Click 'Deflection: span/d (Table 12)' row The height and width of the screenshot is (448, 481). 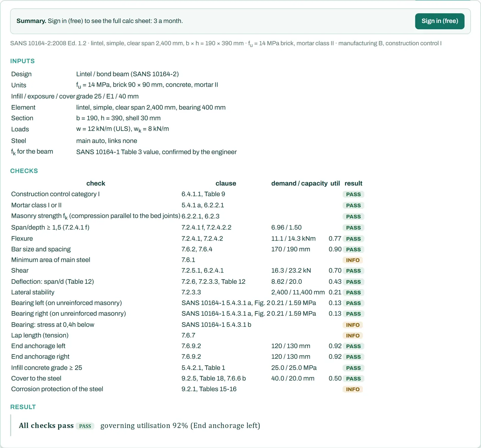coord(53,281)
